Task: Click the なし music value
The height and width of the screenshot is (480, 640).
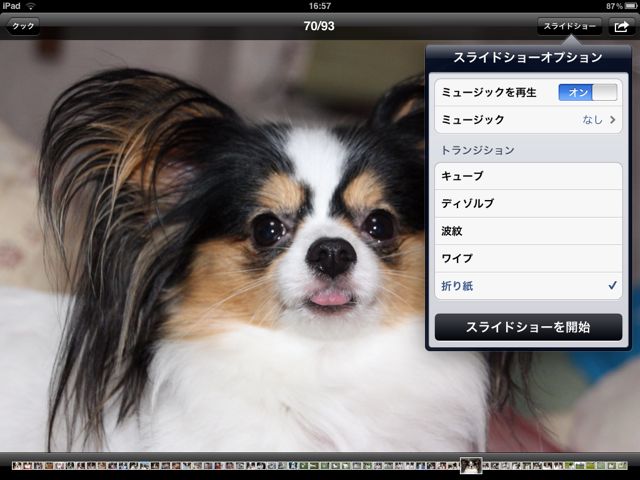Action: click(x=592, y=120)
